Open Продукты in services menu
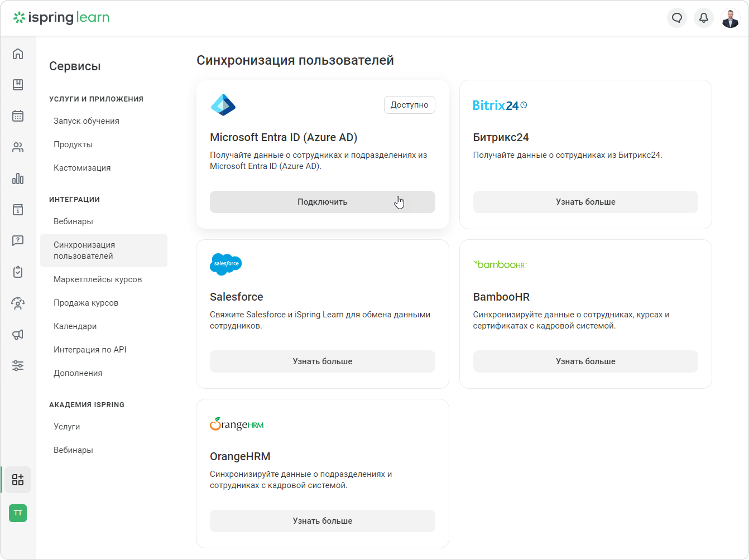 73,144
